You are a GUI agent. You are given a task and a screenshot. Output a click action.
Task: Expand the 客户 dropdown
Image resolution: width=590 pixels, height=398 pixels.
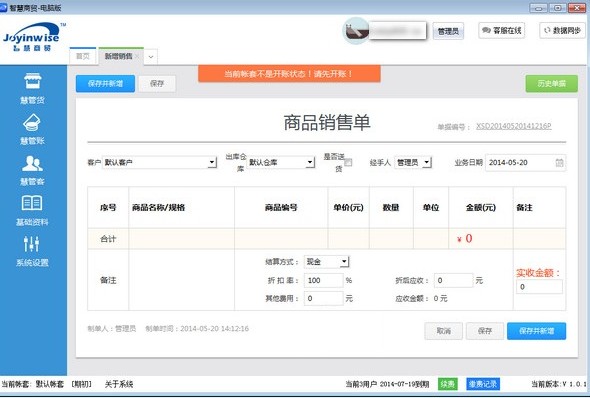tap(212, 163)
